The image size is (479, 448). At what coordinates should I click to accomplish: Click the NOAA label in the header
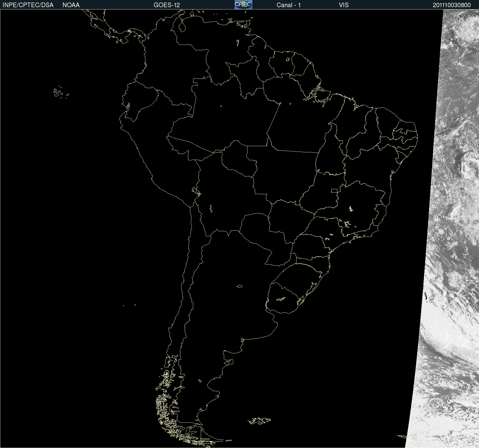point(71,5)
